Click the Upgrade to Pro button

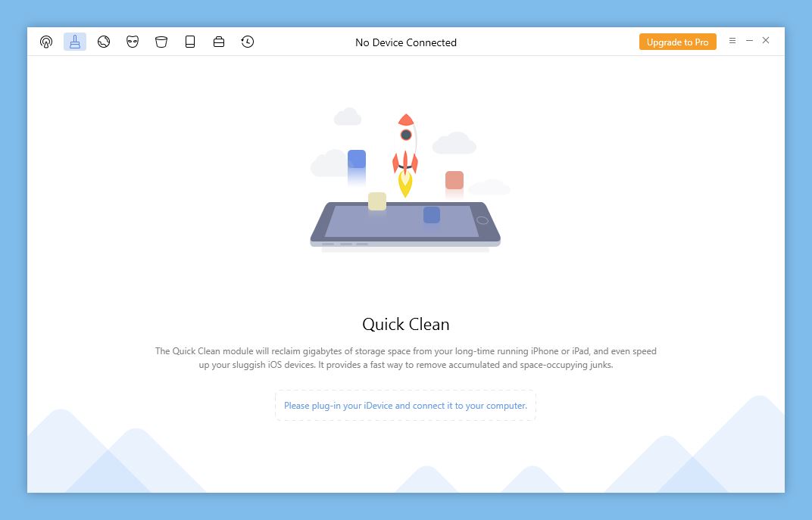677,42
